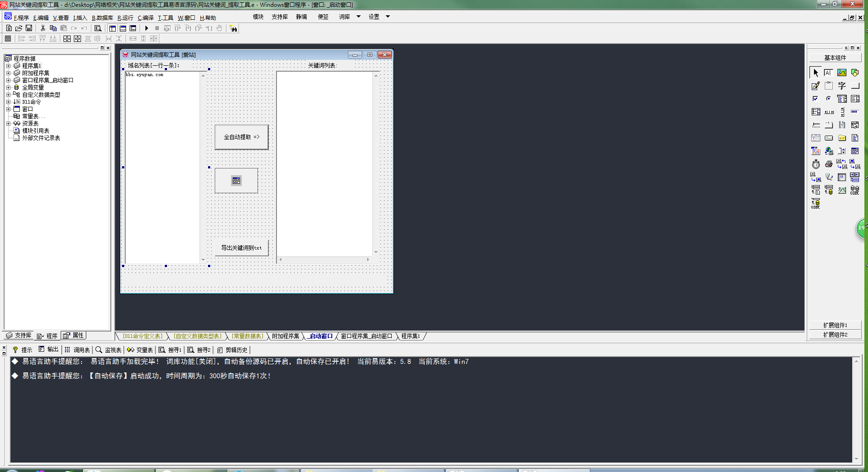Pick the button component icon
The height and width of the screenshot is (472, 868).
855,86
